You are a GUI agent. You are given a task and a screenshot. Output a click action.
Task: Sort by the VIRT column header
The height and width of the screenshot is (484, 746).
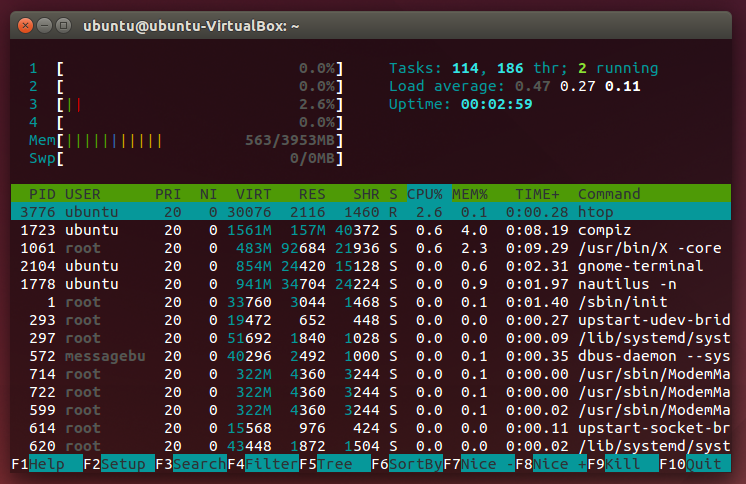254,194
